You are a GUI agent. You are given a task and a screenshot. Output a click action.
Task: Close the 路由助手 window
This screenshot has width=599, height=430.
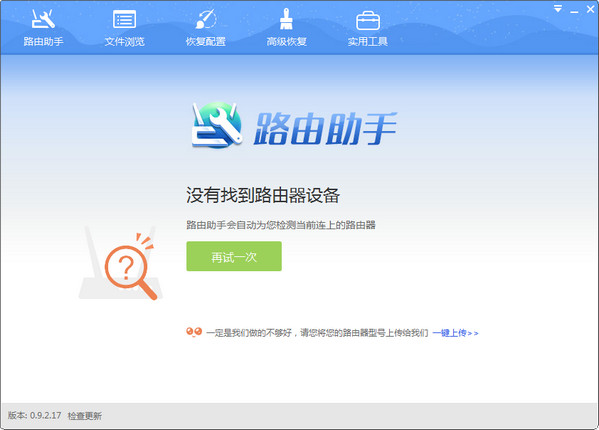(591, 9)
